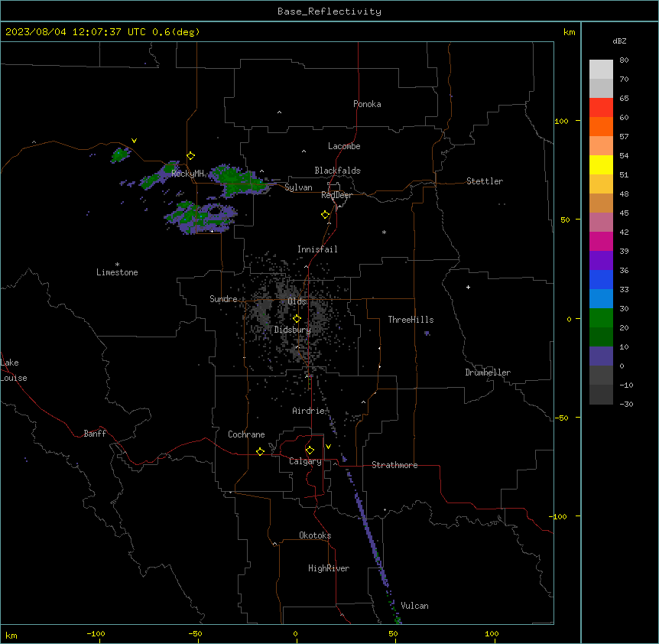659x644 pixels.
Task: Click the Calgary city label
Action: tap(305, 461)
